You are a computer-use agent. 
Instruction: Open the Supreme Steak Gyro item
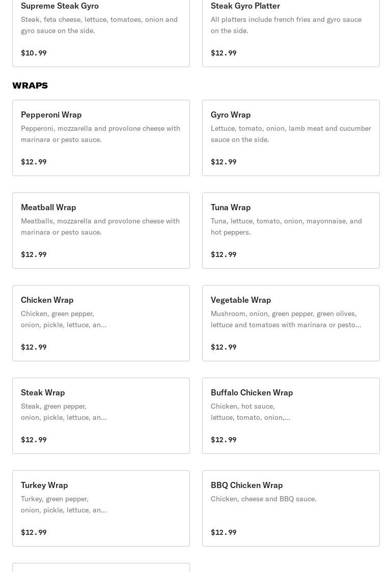(101, 31)
